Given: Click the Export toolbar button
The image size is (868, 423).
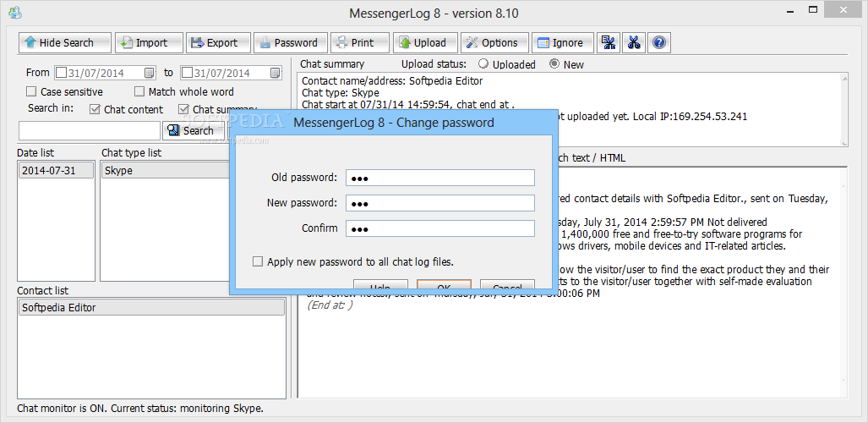Looking at the screenshot, I should 219,42.
